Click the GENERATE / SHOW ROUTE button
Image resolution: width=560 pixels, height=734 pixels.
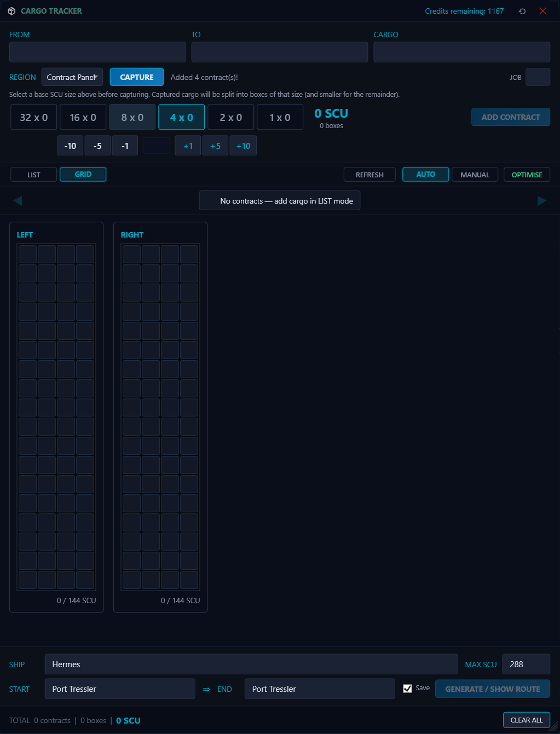[493, 689]
